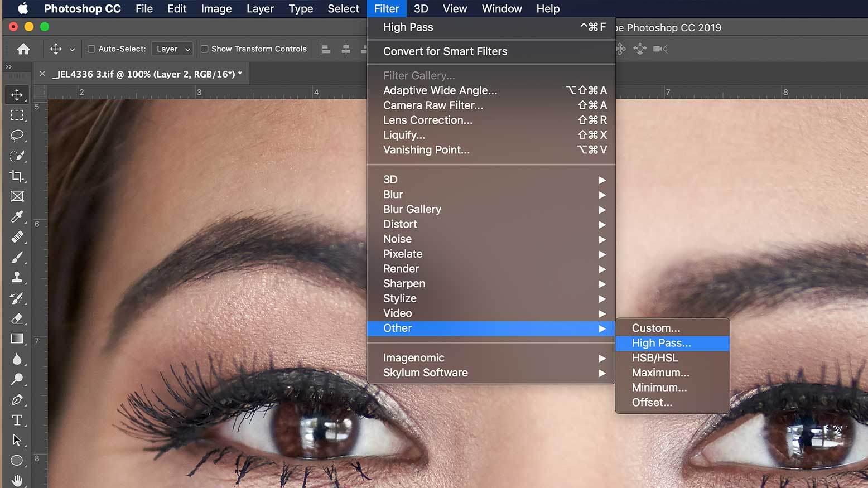This screenshot has height=488, width=868.
Task: Expand the Blur Gallery submenu
Action: pyautogui.click(x=491, y=209)
